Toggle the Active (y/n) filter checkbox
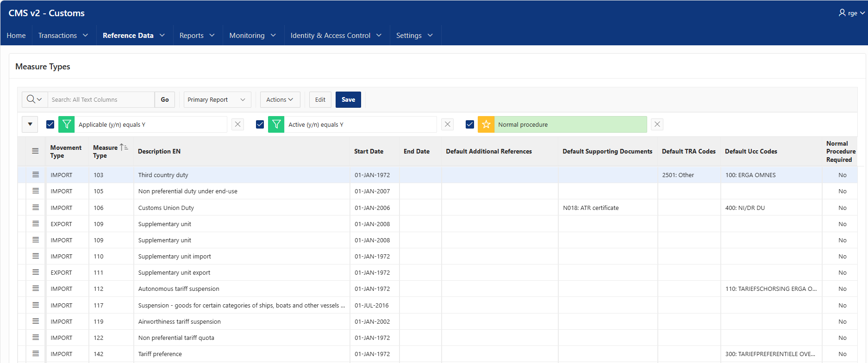 [260, 124]
